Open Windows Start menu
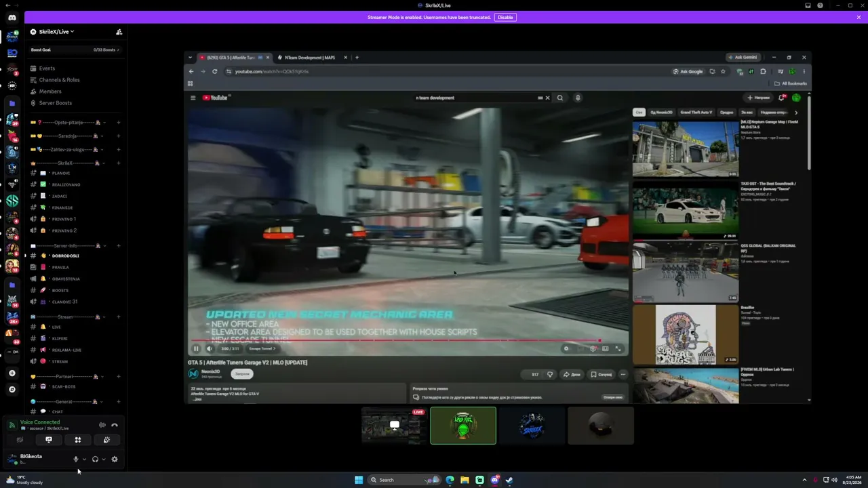 coord(359,480)
